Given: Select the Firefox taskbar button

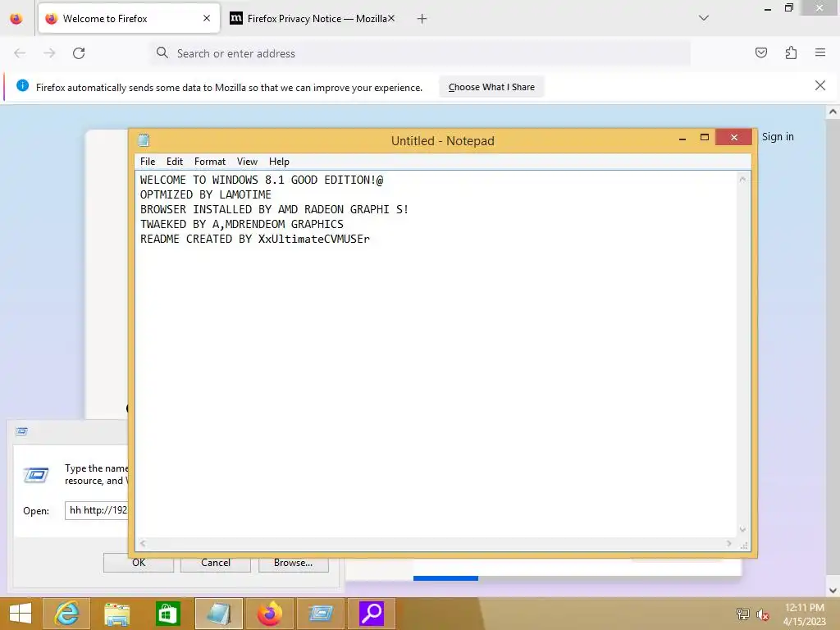Looking at the screenshot, I should [269, 614].
